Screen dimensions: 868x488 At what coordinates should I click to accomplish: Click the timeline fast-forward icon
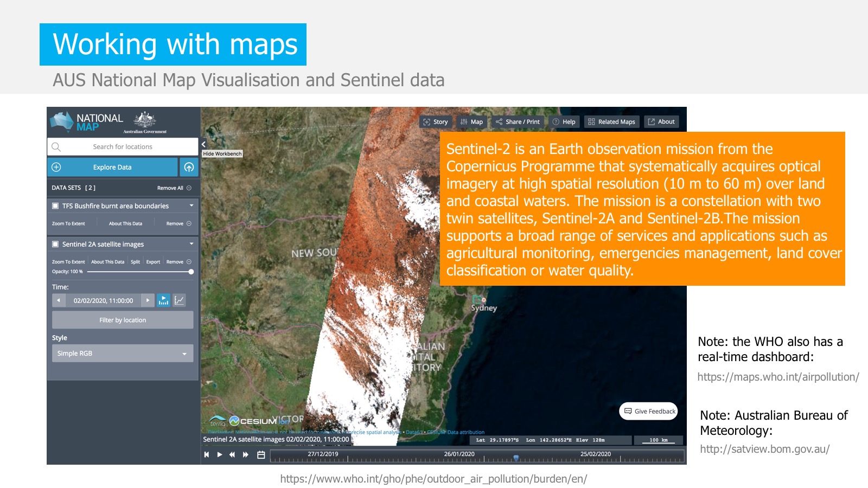tap(246, 455)
